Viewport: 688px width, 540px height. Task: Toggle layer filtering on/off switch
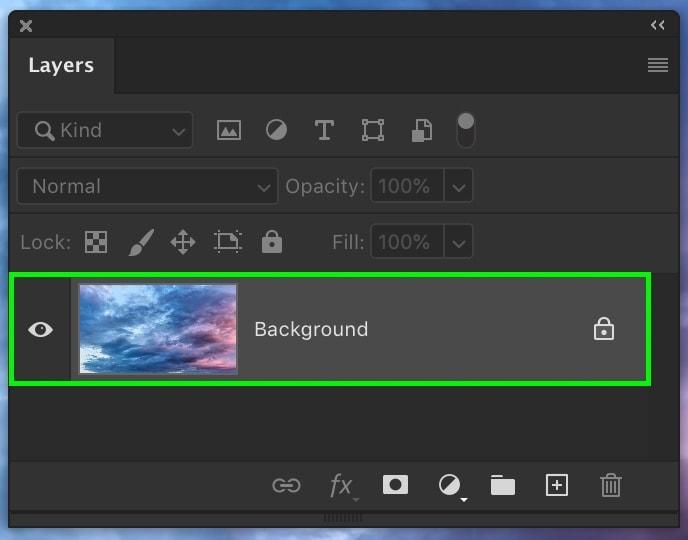(465, 130)
